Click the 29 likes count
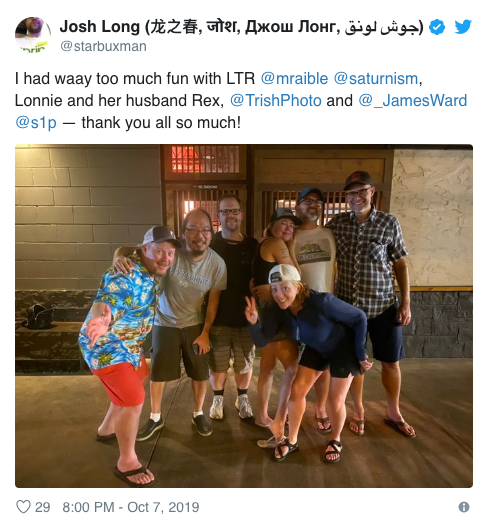The height and width of the screenshot is (524, 486). point(42,507)
